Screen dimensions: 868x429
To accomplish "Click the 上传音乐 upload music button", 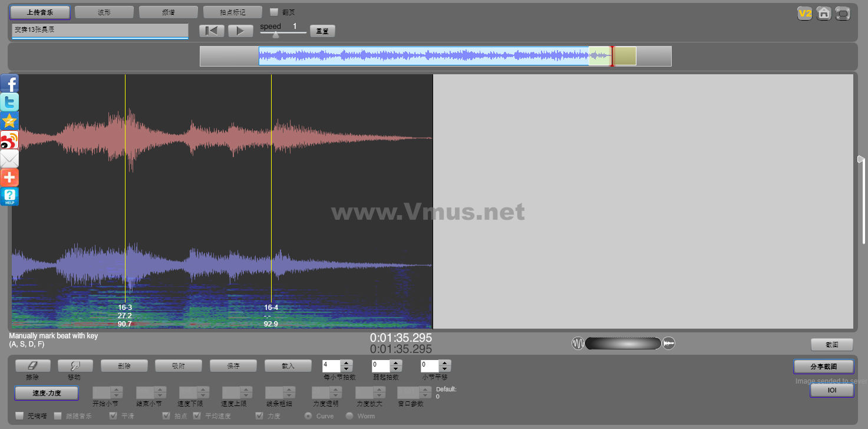I will coord(39,12).
